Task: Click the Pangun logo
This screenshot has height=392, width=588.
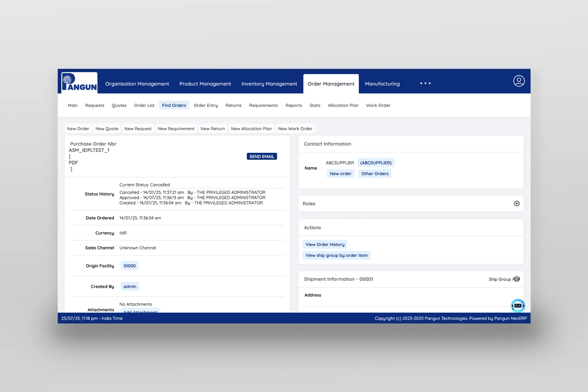Action: 79,83
